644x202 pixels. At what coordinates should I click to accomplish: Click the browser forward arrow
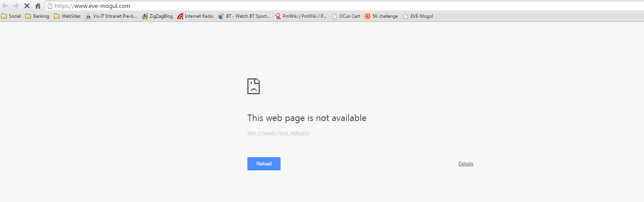coord(16,6)
